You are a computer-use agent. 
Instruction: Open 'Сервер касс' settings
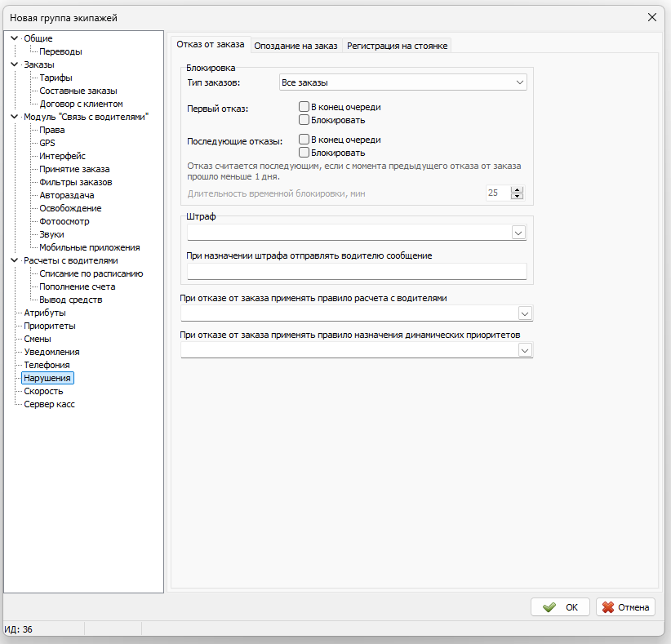[49, 404]
